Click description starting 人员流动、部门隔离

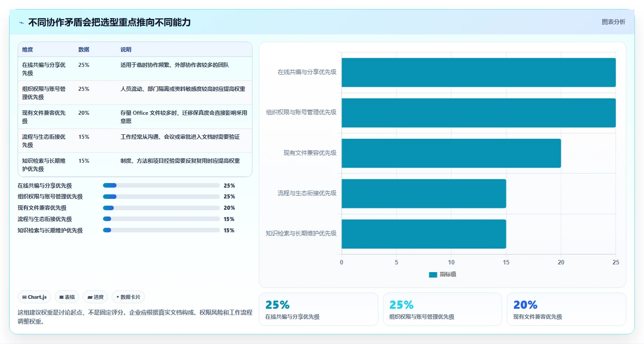tap(183, 89)
